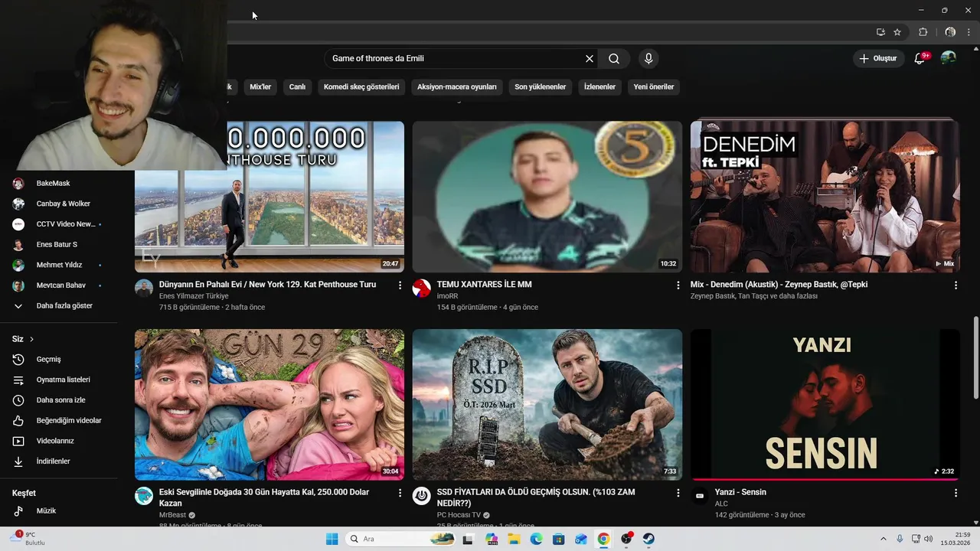Viewport: 980px width, 551px height.
Task: Open File Explorer from the taskbar
Action: [x=514, y=539]
